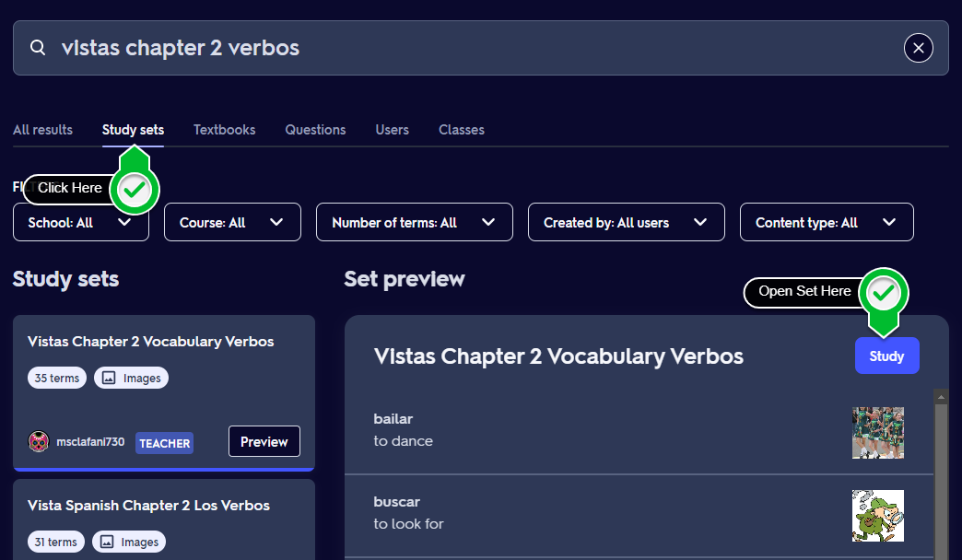The height and width of the screenshot is (560, 962).
Task: Open Created by: All users dropdown
Action: 626,223
